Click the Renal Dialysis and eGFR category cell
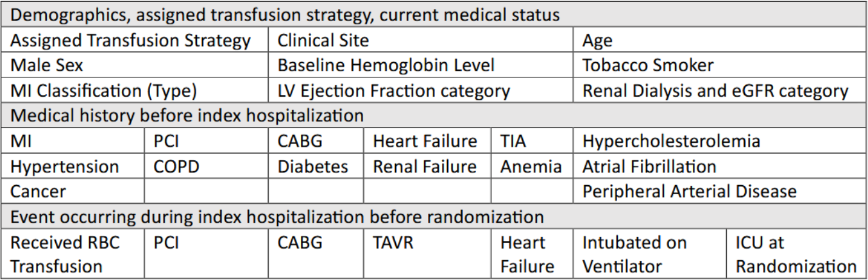The image size is (868, 280). (x=719, y=90)
